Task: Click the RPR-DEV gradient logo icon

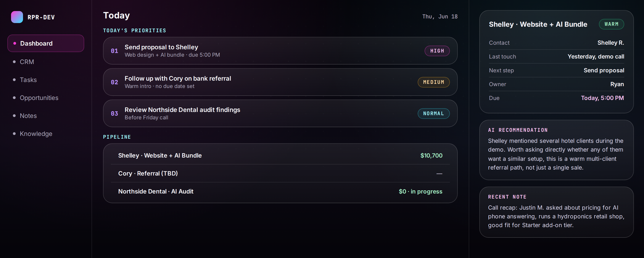Action: tap(17, 17)
